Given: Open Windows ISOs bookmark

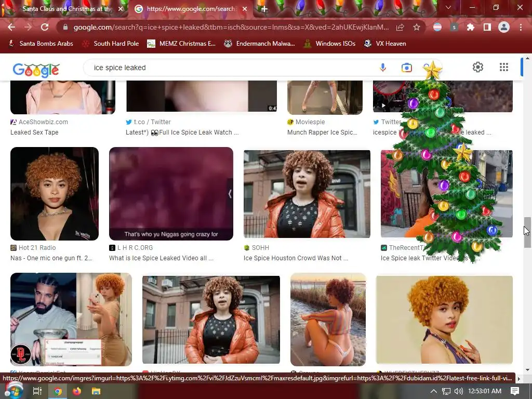Looking at the screenshot, I should point(329,44).
